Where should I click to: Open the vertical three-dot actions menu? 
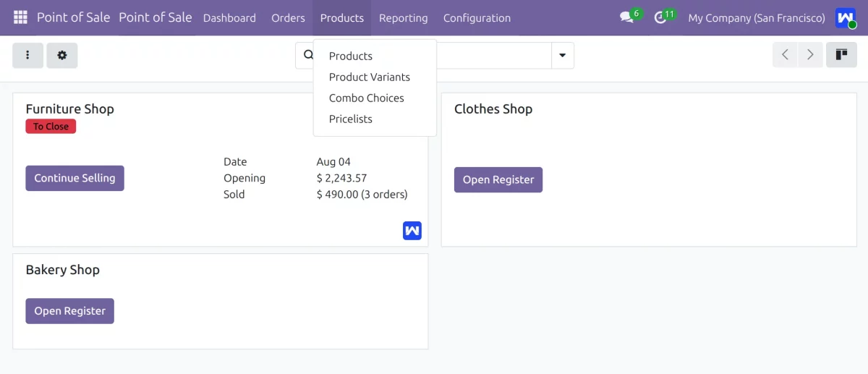[x=28, y=55]
